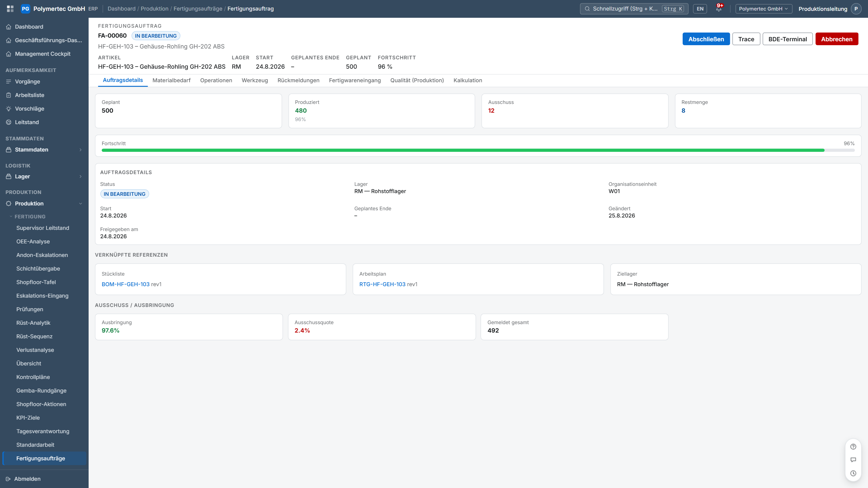Image resolution: width=868 pixels, height=488 pixels.
Task: Click the Abschließen button
Action: tap(706, 39)
